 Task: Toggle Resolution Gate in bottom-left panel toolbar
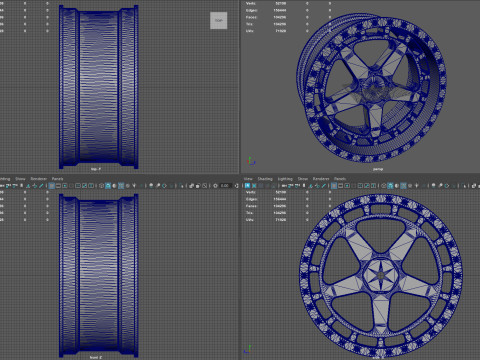coord(65,186)
